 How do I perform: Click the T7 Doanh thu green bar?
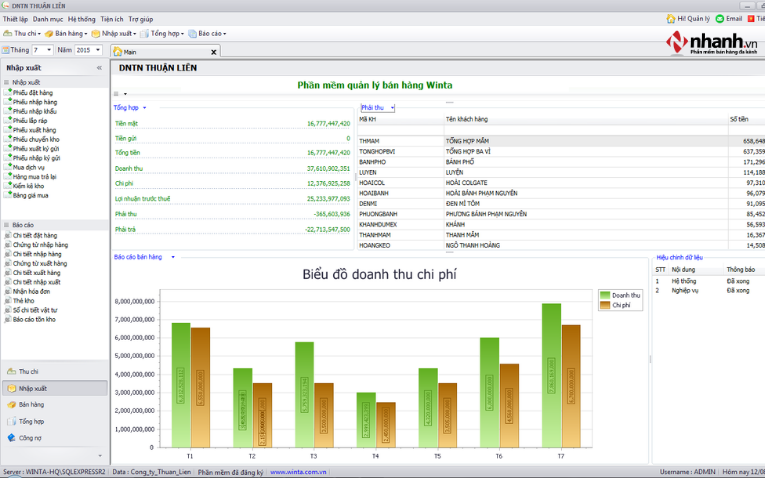551,375
